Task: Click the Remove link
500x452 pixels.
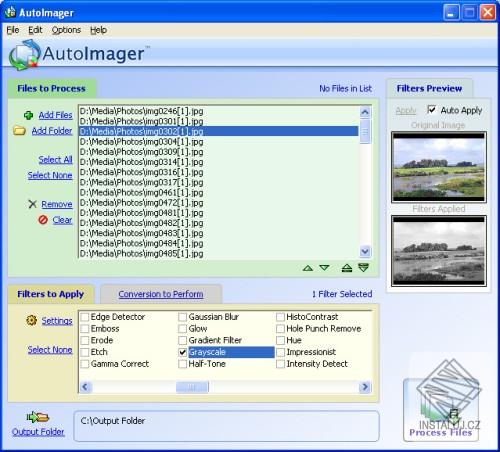Action: [x=57, y=204]
